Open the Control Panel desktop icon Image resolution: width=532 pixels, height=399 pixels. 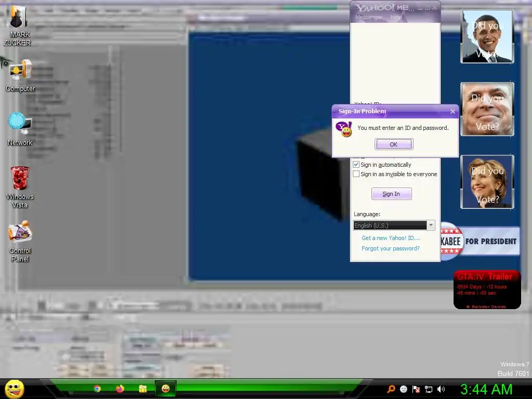point(20,241)
